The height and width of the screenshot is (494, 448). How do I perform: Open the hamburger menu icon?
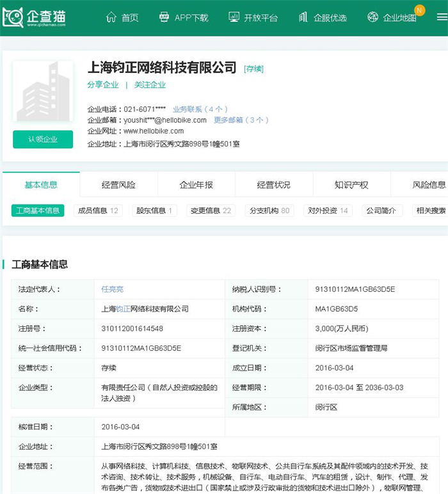click(x=442, y=17)
